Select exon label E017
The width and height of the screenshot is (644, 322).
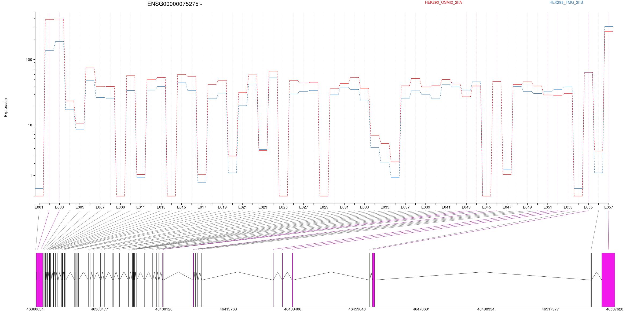pos(202,207)
